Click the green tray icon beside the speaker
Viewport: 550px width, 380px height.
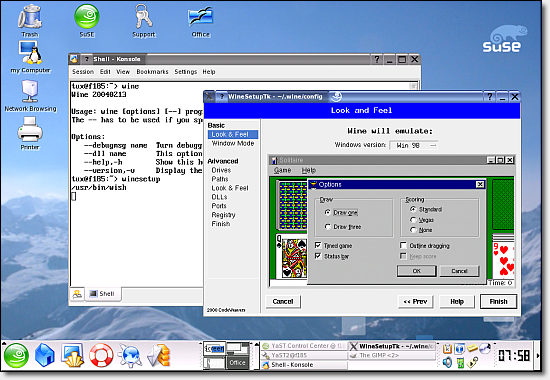pyautogui.click(x=461, y=362)
